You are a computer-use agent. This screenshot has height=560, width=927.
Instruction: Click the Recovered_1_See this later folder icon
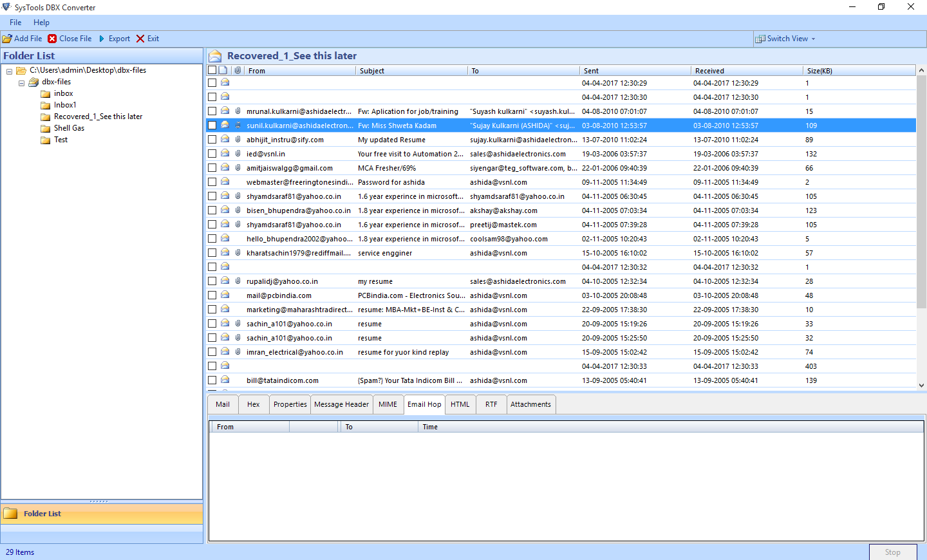coord(46,117)
